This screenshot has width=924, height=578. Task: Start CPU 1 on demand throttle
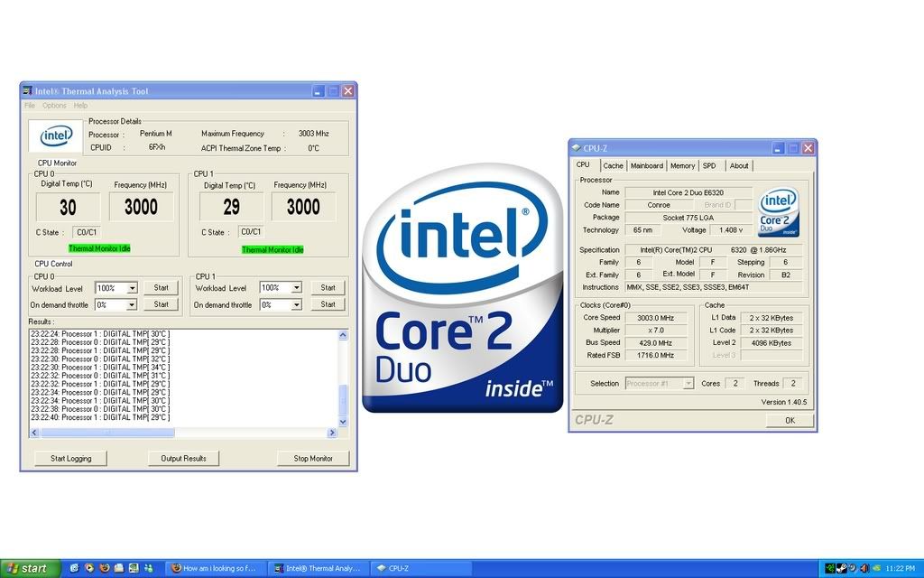click(328, 304)
